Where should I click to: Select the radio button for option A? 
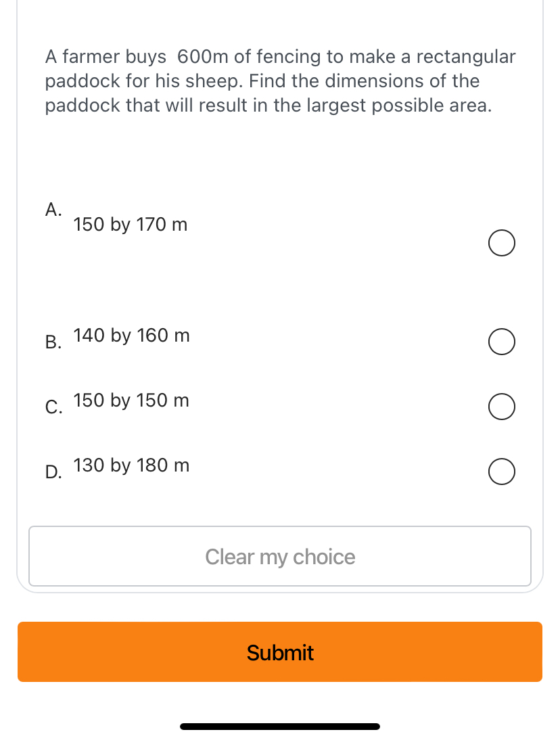pyautogui.click(x=501, y=244)
